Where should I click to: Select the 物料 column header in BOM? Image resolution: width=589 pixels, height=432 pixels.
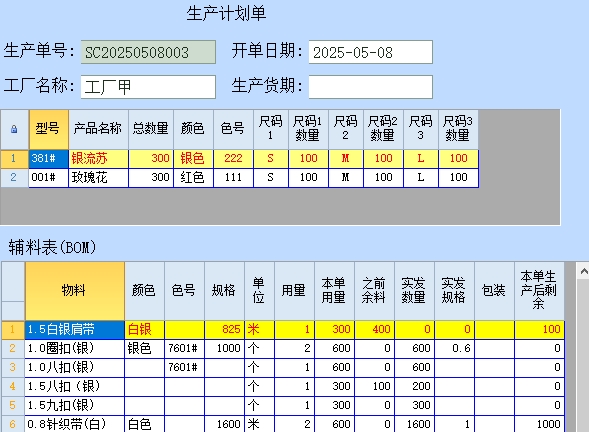coord(75,291)
